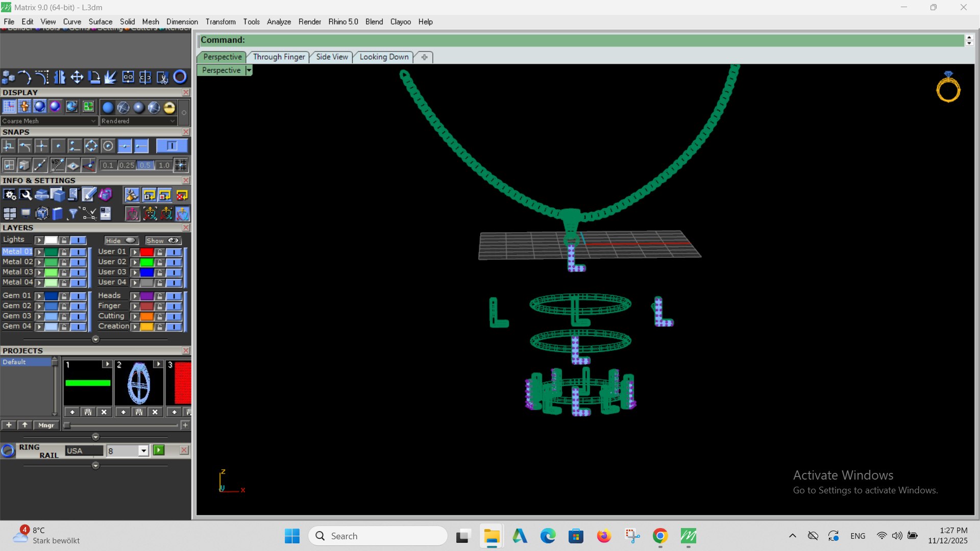Select project thumbnail 2 with ring
This screenshot has width=980, height=551.
(139, 383)
